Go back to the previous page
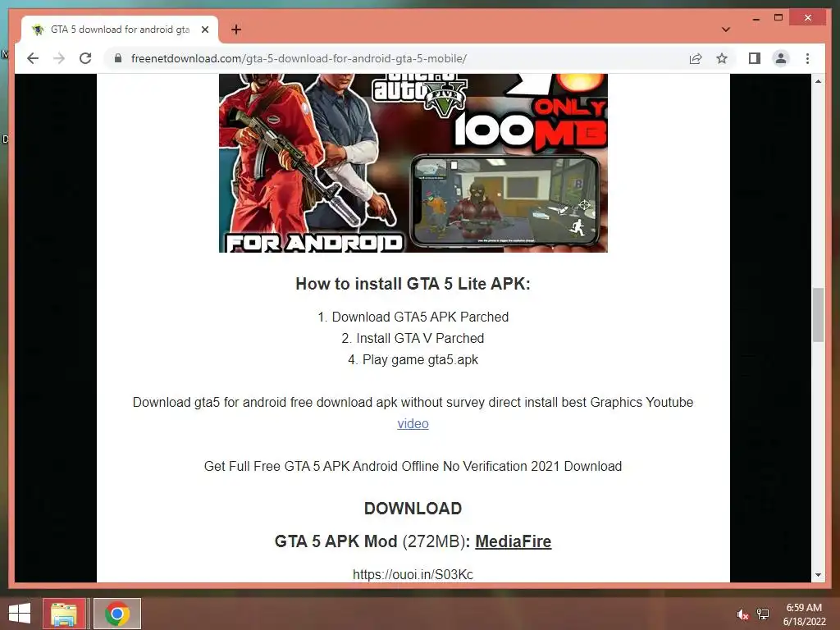 pyautogui.click(x=33, y=58)
